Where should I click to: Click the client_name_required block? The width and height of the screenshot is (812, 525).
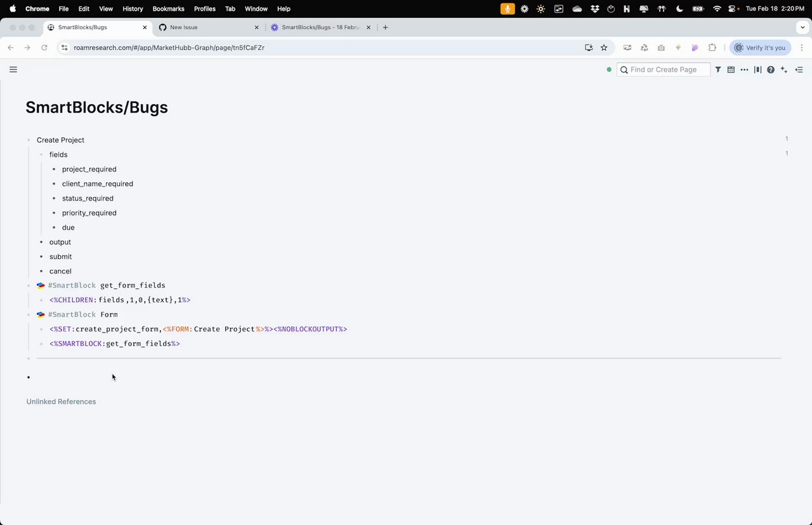click(x=98, y=184)
